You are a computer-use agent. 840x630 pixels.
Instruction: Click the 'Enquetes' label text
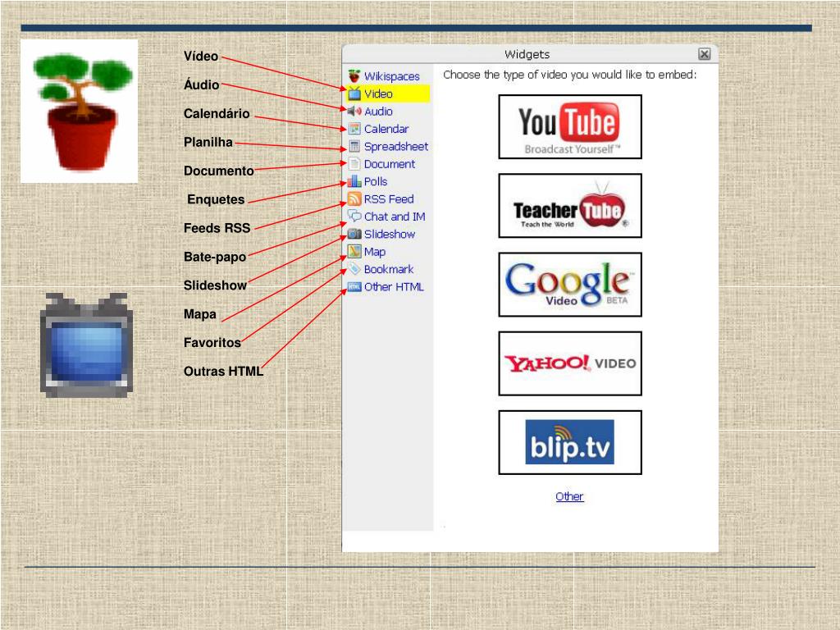point(216,199)
